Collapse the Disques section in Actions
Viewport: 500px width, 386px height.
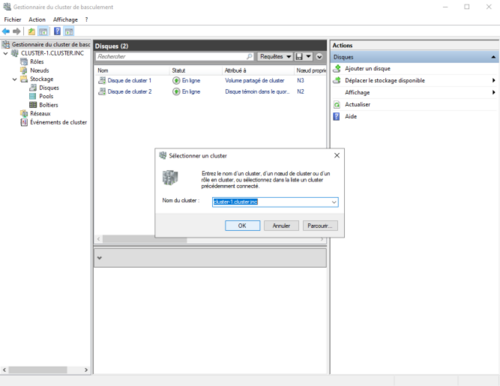tap(493, 57)
